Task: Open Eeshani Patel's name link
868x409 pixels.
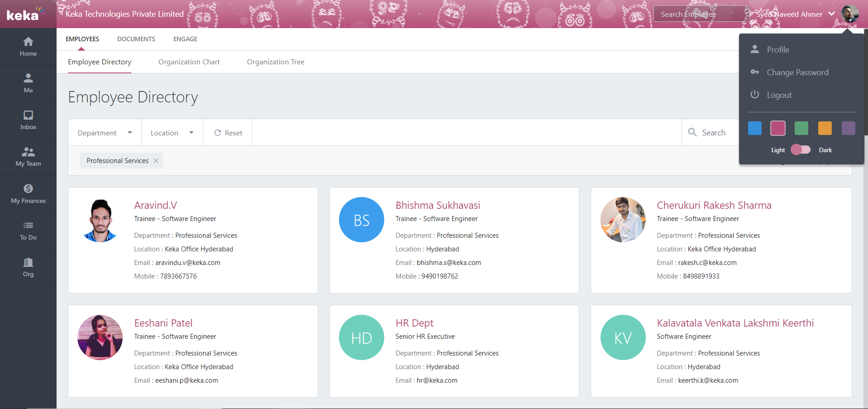Action: [x=163, y=323]
